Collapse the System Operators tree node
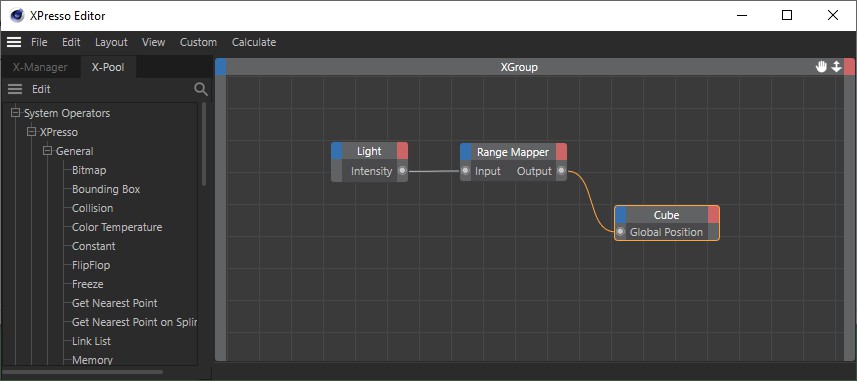This screenshot has height=381, width=857. (15, 113)
